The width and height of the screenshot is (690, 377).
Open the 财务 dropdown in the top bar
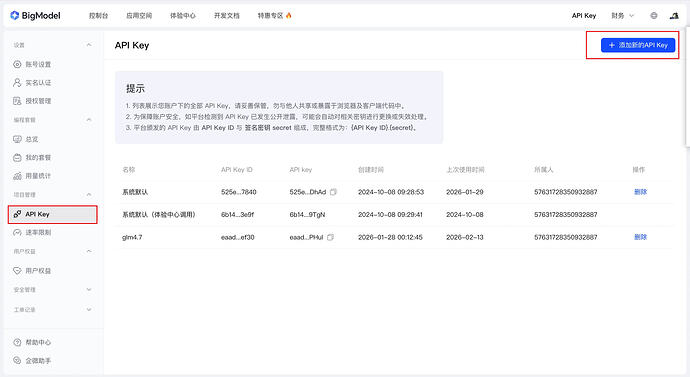623,15
